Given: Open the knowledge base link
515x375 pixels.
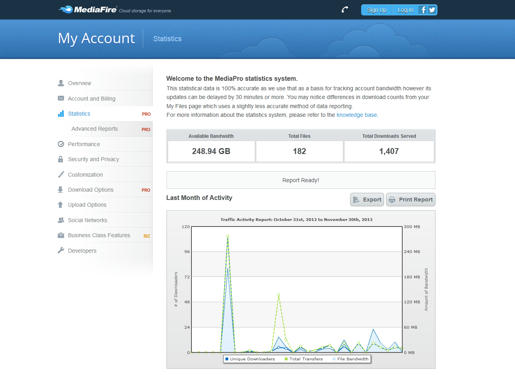Looking at the screenshot, I should 357,115.
